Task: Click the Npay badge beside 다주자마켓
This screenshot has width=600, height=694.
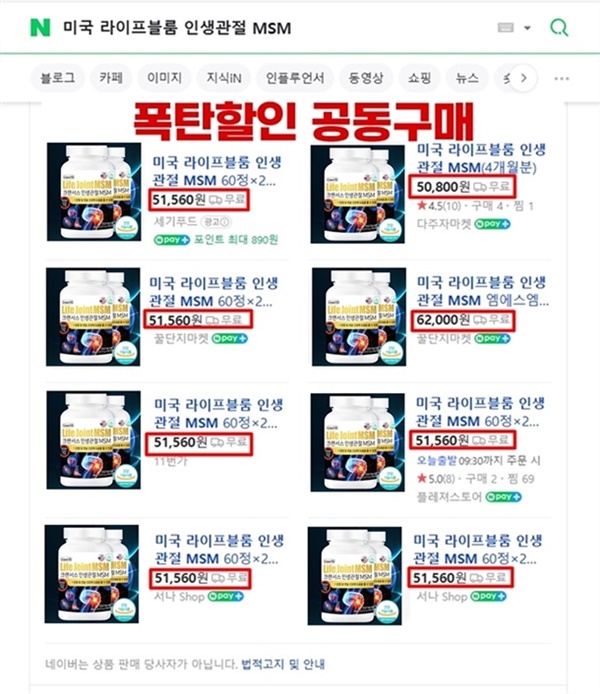Action: [492, 224]
